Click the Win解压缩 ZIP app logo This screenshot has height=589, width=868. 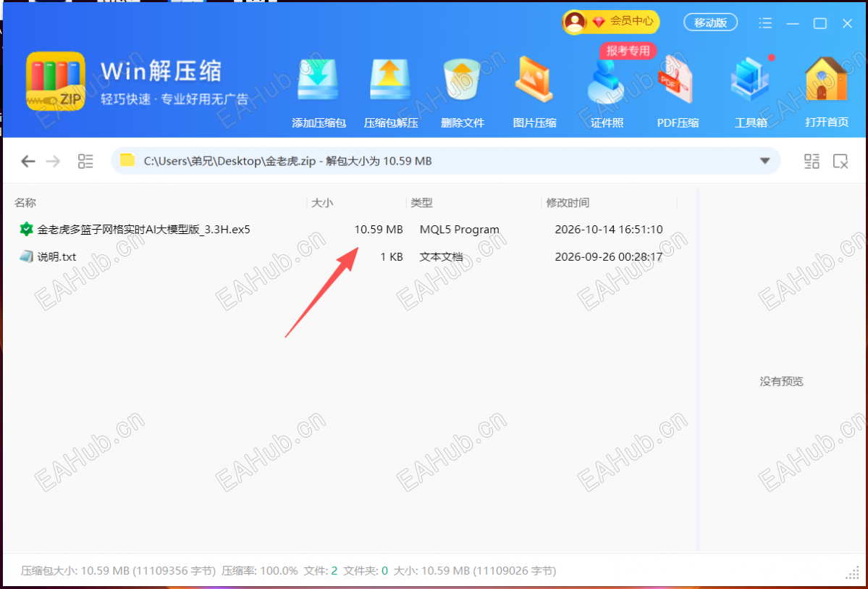pos(55,81)
